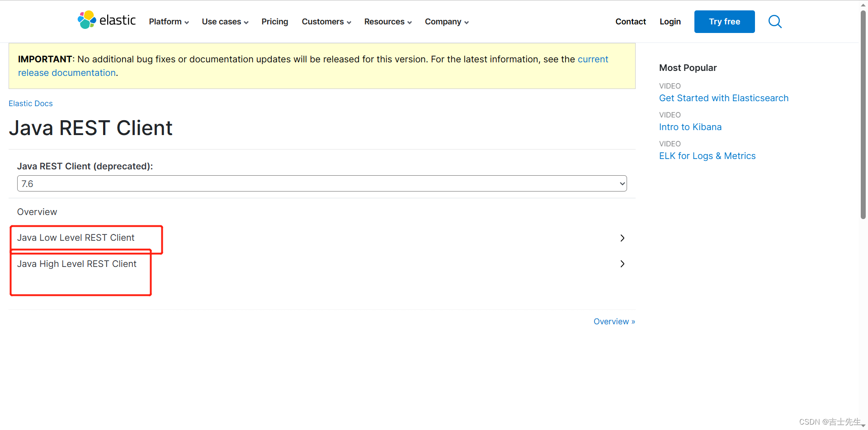
Task: Open the Intro to Kibana video
Action: [x=690, y=127]
